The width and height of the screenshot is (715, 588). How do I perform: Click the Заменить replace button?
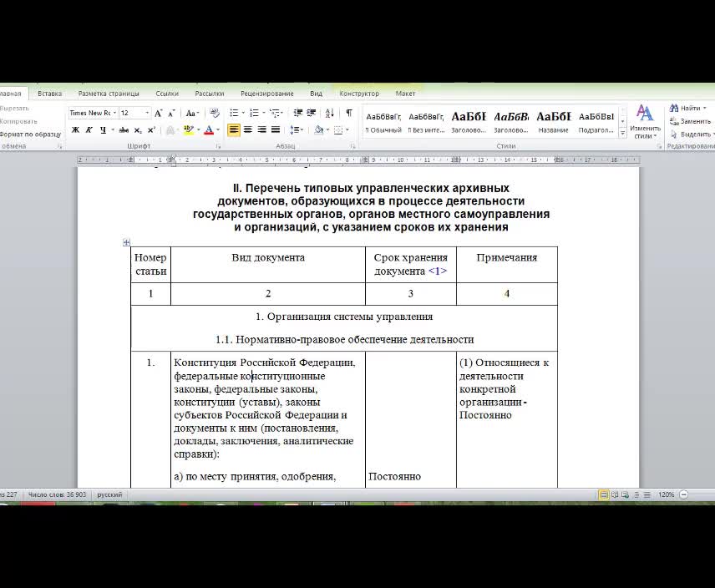tap(690, 122)
